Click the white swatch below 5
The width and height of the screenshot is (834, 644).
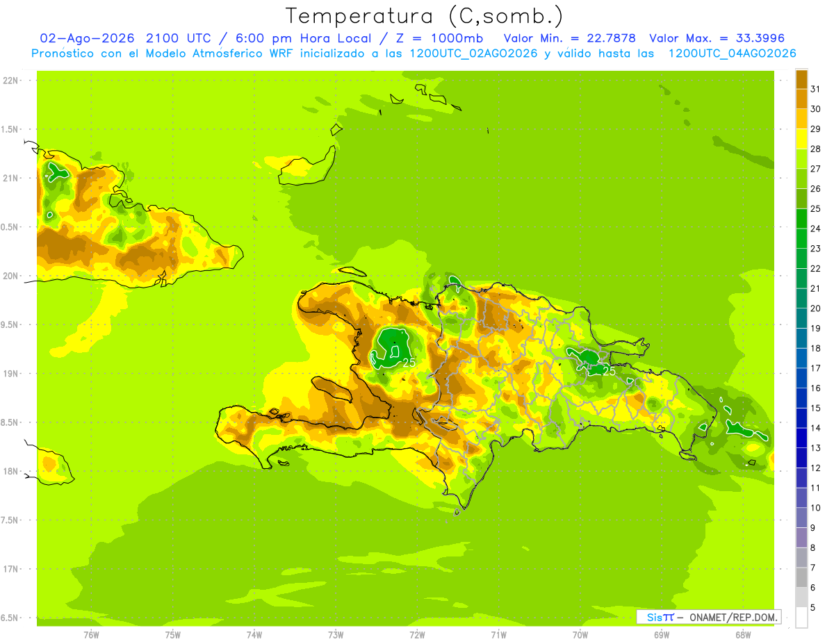(801, 618)
